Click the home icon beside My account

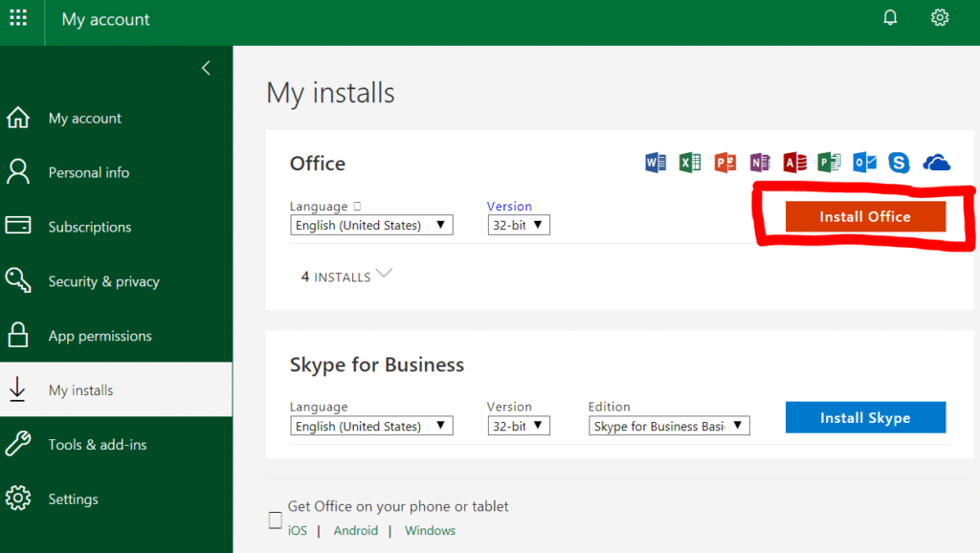pos(18,118)
